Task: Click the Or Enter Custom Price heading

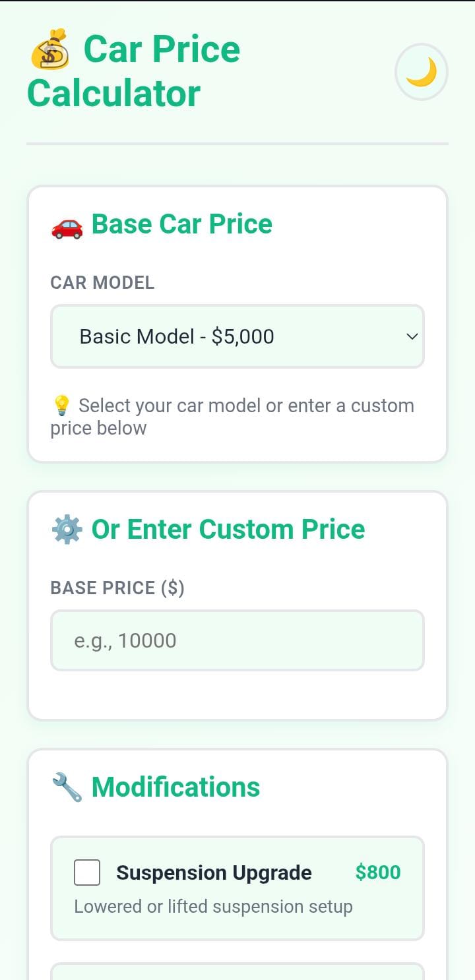Action: pyautogui.click(x=228, y=529)
